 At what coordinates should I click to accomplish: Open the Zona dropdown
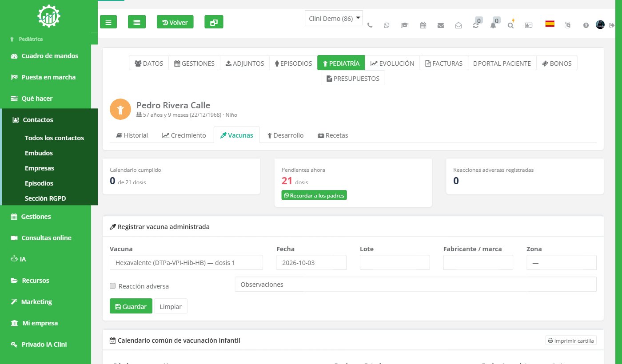(562, 262)
